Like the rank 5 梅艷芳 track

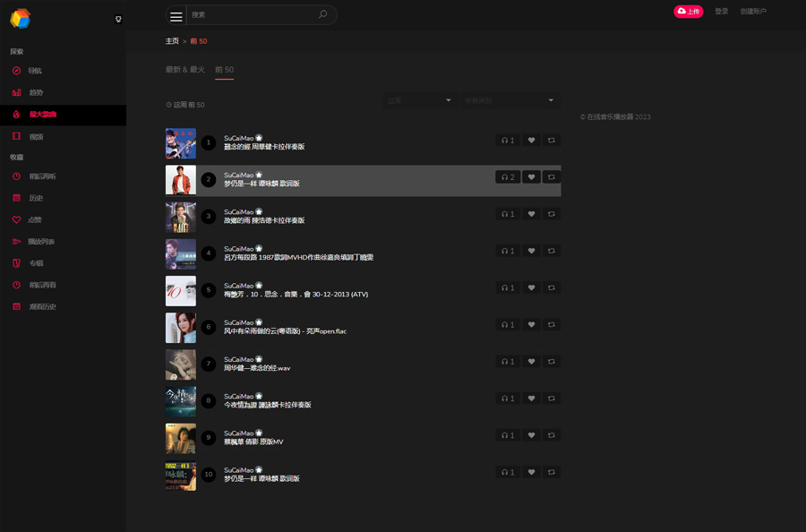pyautogui.click(x=531, y=287)
